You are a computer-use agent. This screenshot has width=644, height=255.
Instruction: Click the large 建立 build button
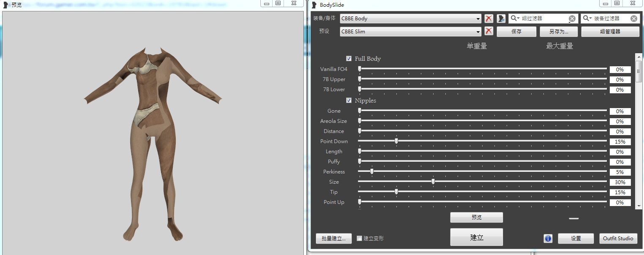(x=477, y=237)
